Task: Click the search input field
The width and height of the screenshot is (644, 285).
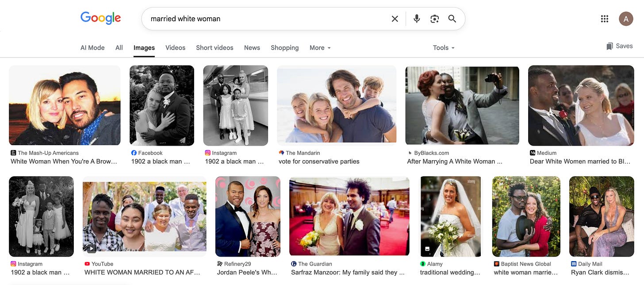Action: click(265, 19)
